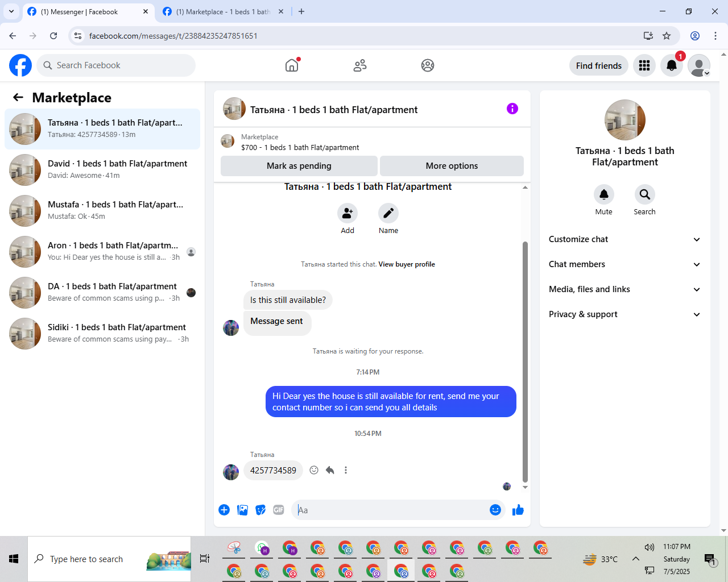Image resolution: width=728 pixels, height=582 pixels.
Task: Open conversation information purple icon
Action: (512, 109)
